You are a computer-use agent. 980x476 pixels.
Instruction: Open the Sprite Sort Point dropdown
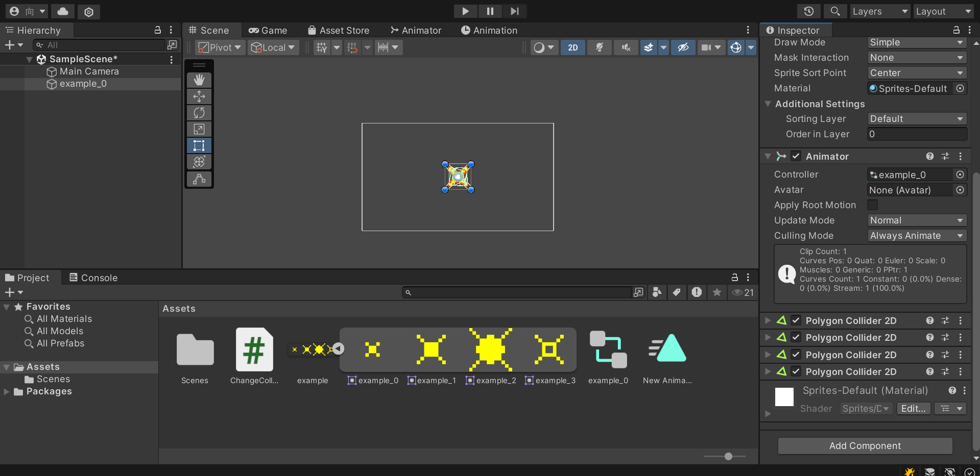(x=917, y=73)
